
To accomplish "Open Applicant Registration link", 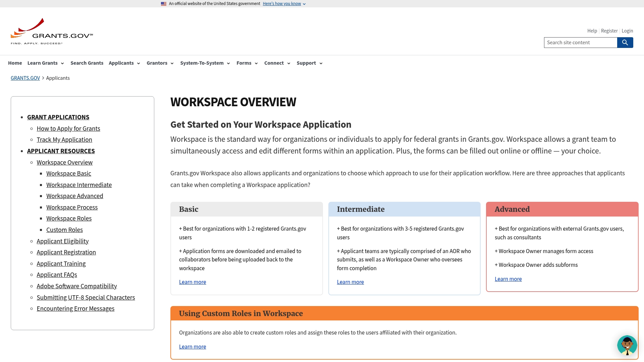I will point(66,252).
